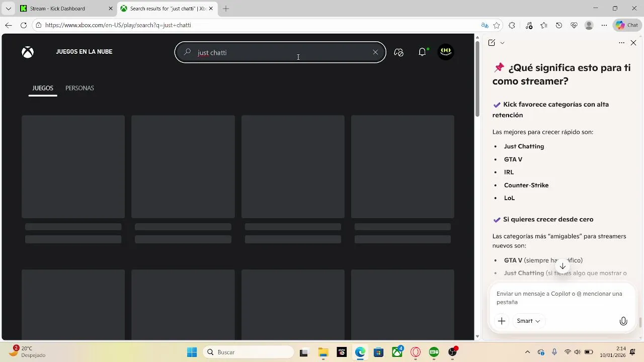The image size is (644, 362).
Task: Clear the search box with the X
Action: 375,52
